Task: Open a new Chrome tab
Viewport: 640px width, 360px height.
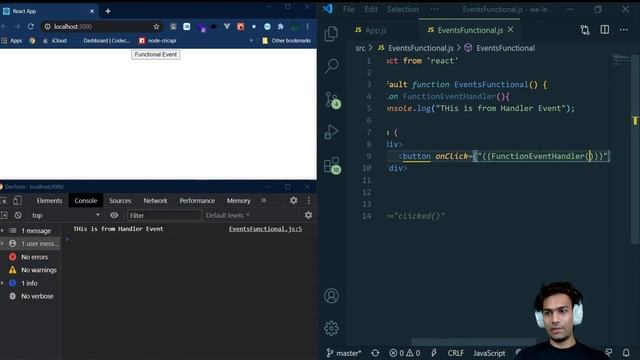Action: tap(108, 11)
